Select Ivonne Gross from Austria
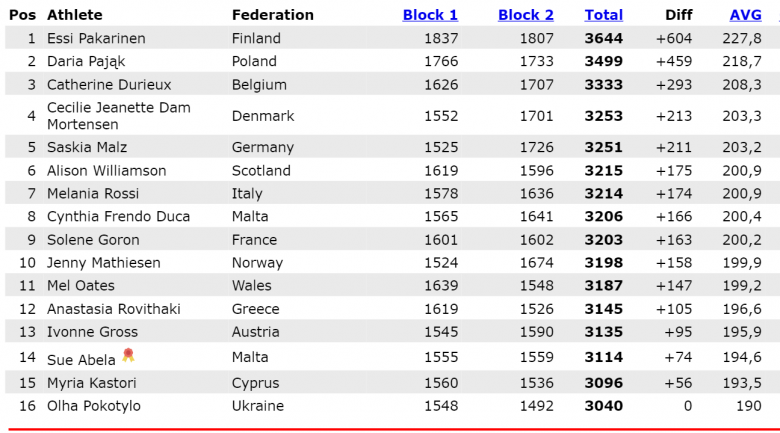 [92, 332]
